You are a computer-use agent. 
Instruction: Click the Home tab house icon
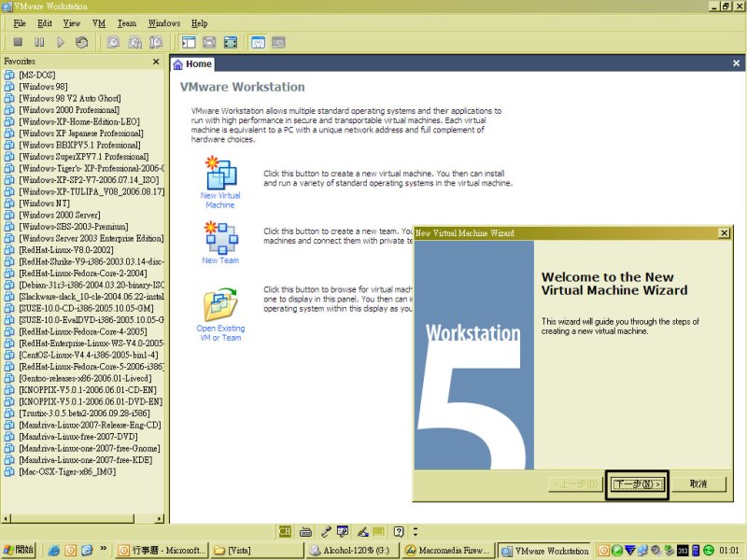pyautogui.click(x=178, y=64)
